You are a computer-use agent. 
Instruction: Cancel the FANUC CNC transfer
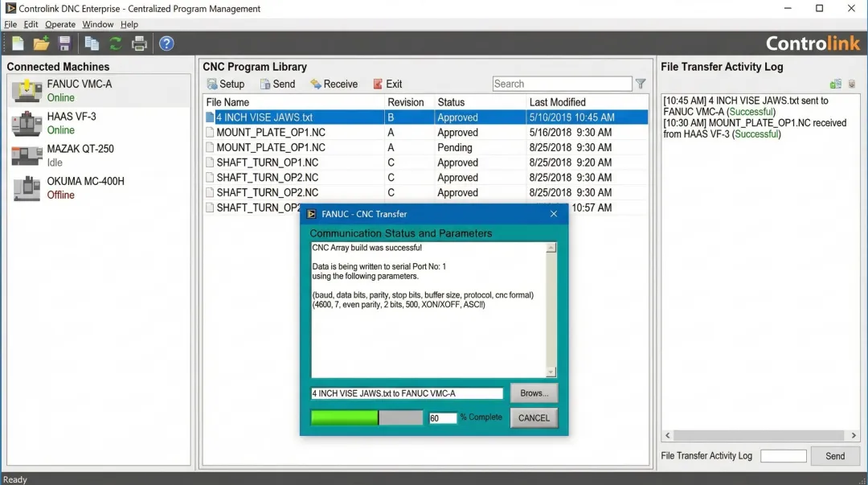pos(534,417)
